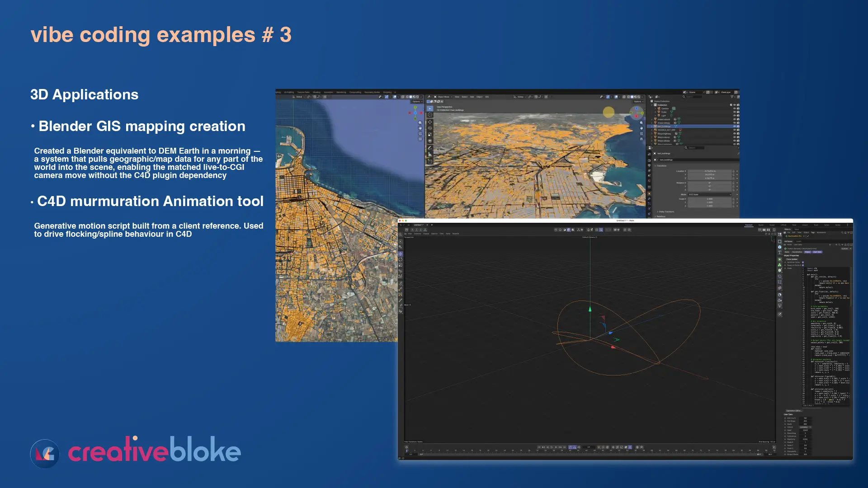Open the Object Mode dropdown in Blender
Image resolution: width=868 pixels, height=488 pixels.
(443, 97)
